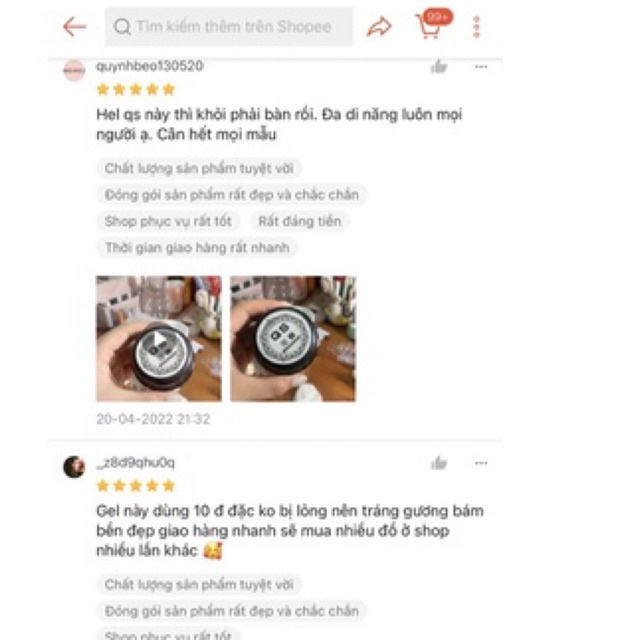Tap the back arrow icon
Image resolution: width=640 pixels, height=640 pixels.
(x=75, y=27)
